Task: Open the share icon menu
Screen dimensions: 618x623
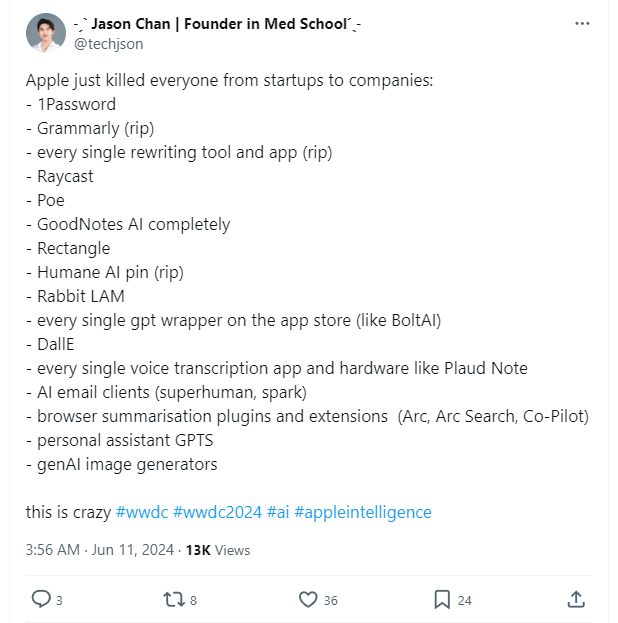Action: [x=576, y=599]
